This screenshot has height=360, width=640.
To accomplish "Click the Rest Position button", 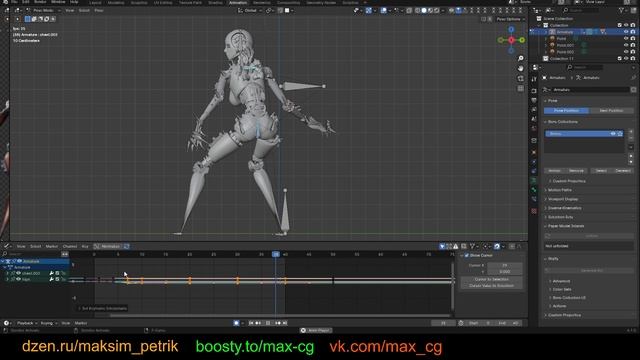I will click(611, 111).
